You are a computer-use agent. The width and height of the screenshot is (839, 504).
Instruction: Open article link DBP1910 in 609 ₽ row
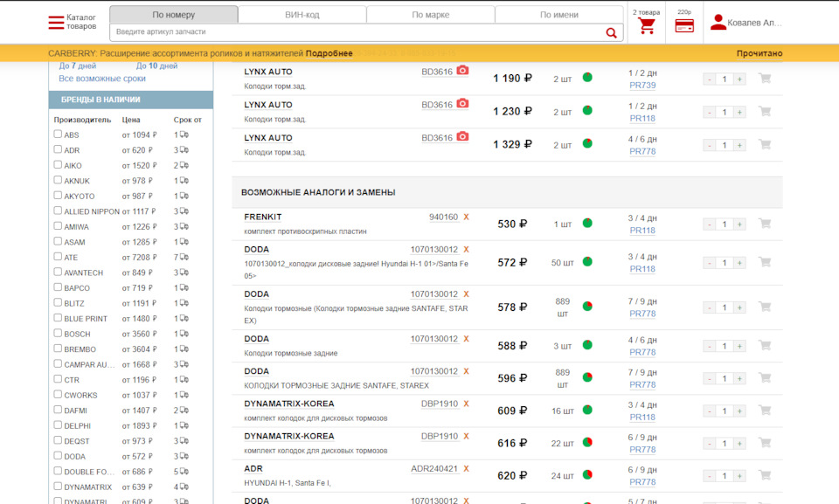click(440, 404)
